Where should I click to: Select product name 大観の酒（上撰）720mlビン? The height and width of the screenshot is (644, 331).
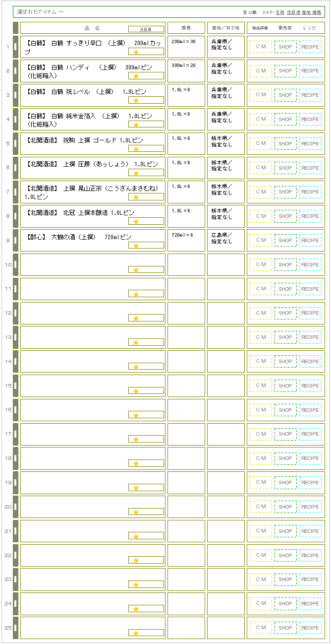(79, 237)
